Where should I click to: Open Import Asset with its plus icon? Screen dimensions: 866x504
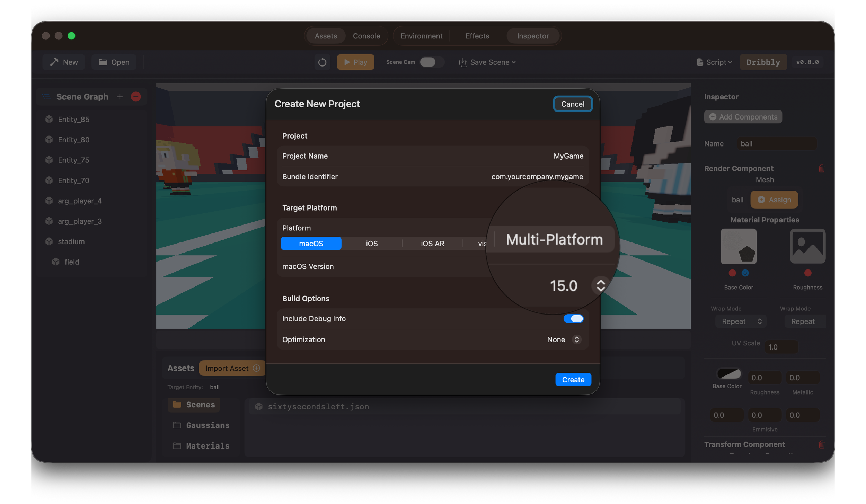[x=256, y=368]
